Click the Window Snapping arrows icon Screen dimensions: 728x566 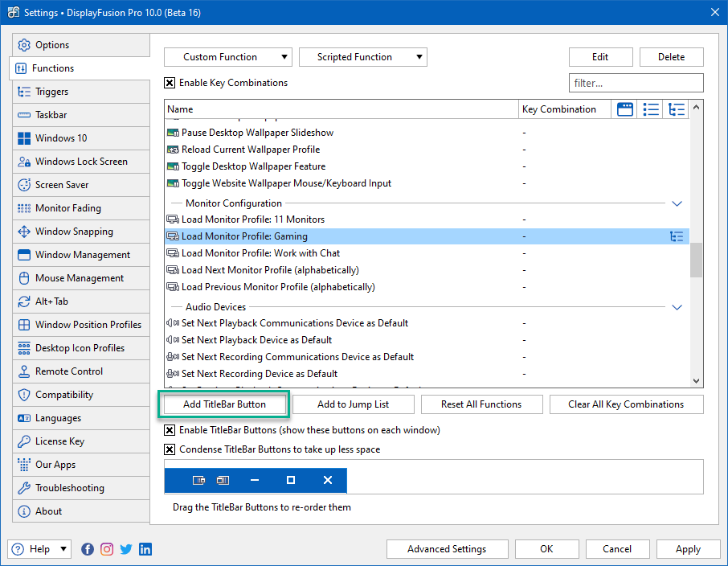tap(24, 232)
